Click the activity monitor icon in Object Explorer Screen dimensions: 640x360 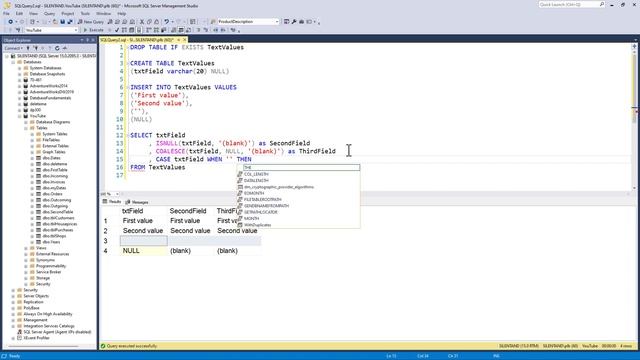click(64, 48)
